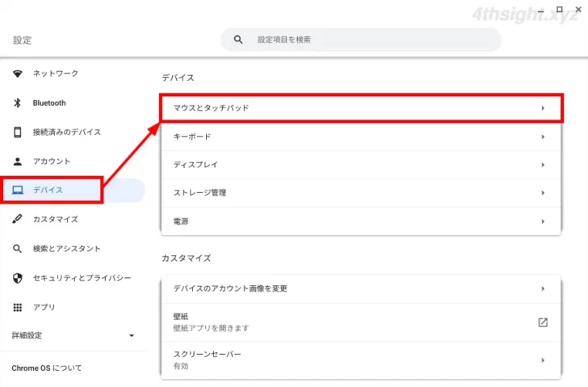Click the arrow at 電源 row

pyautogui.click(x=543, y=221)
